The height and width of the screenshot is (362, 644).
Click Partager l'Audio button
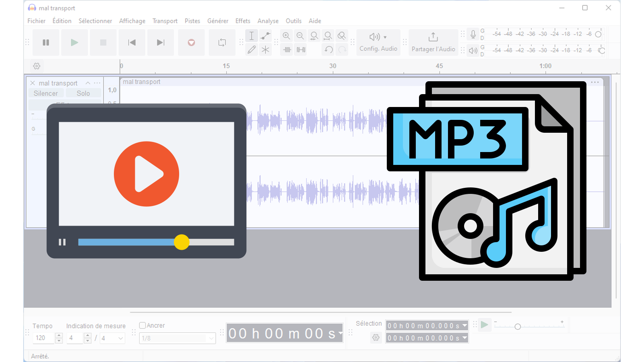pyautogui.click(x=433, y=42)
